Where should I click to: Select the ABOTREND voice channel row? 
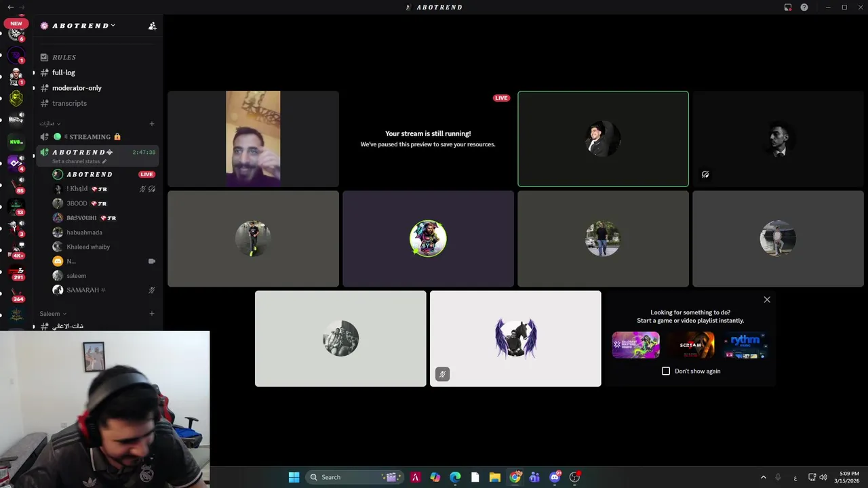coord(98,156)
